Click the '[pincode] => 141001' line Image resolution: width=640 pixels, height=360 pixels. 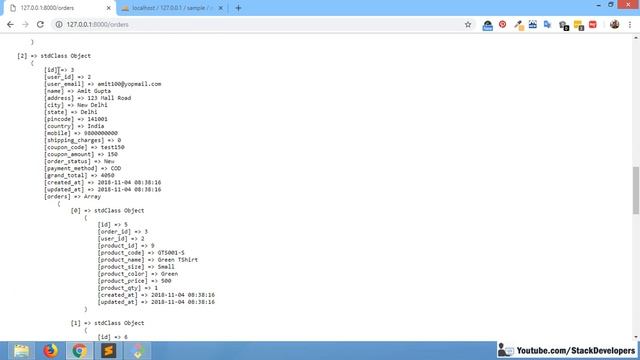[76, 119]
